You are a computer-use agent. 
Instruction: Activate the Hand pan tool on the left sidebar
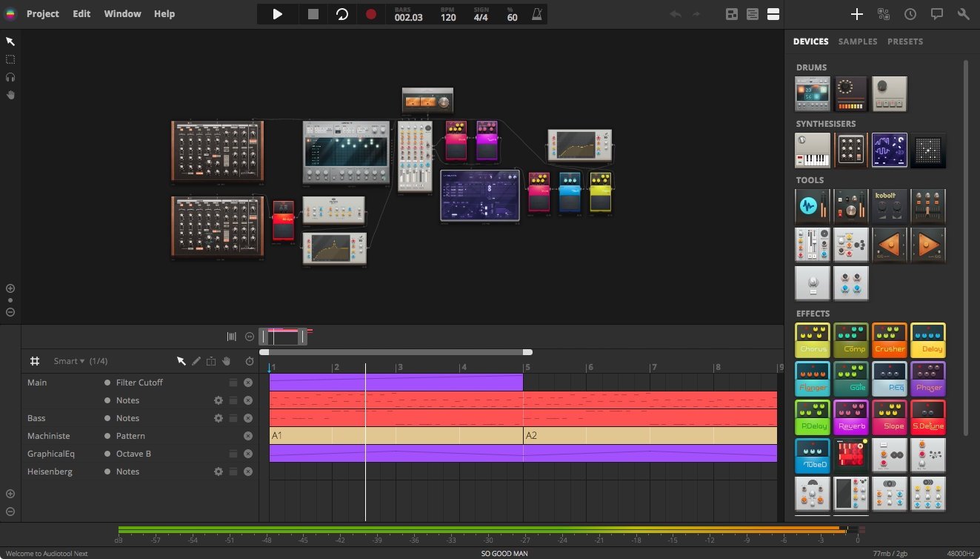(10, 95)
